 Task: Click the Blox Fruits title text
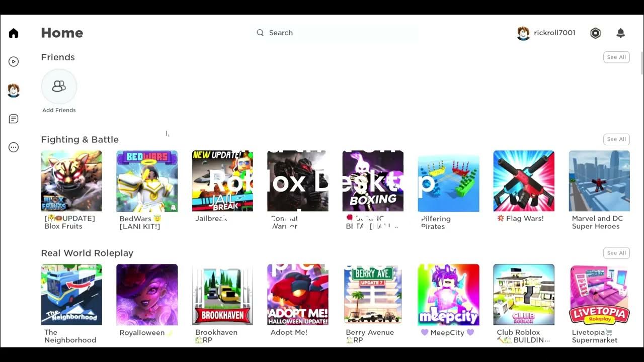point(69,222)
